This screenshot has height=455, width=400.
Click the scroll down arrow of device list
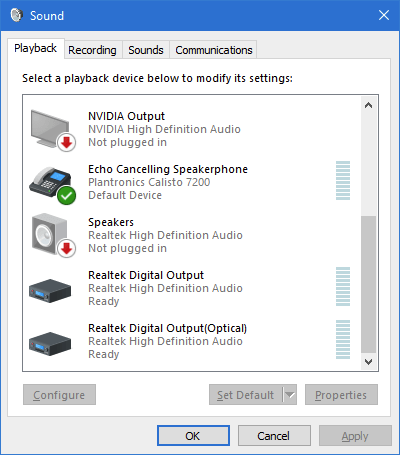(368, 362)
